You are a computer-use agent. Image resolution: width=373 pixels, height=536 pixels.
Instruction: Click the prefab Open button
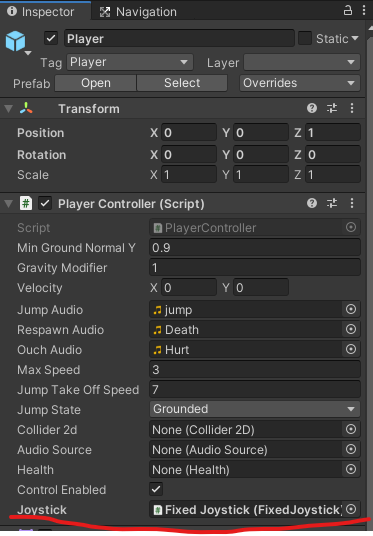(x=96, y=83)
